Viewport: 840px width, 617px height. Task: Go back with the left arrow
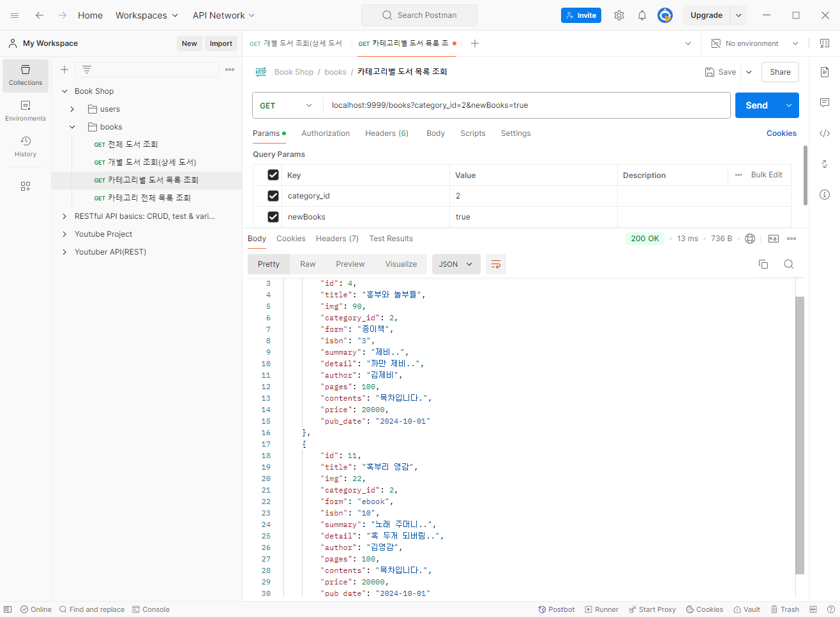pos(40,15)
